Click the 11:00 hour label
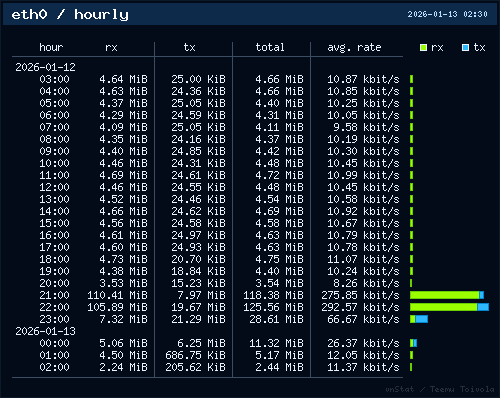This screenshot has height=398, width=500. tap(54, 175)
